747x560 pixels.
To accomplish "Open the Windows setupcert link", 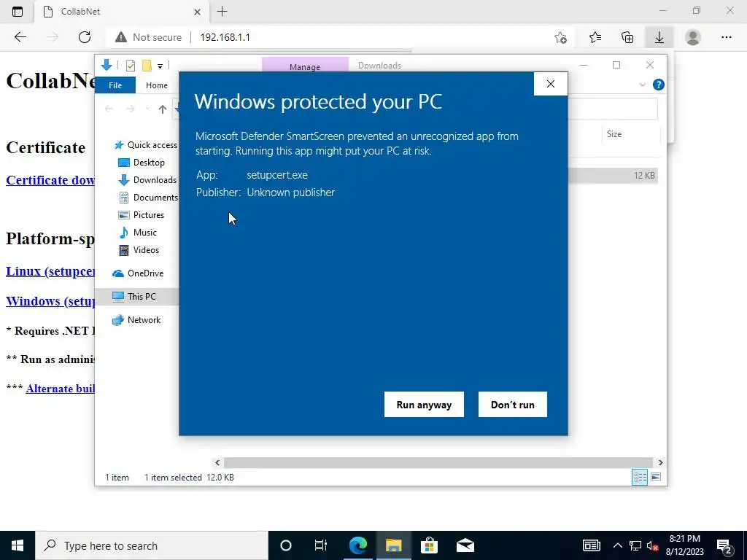I will point(50,301).
